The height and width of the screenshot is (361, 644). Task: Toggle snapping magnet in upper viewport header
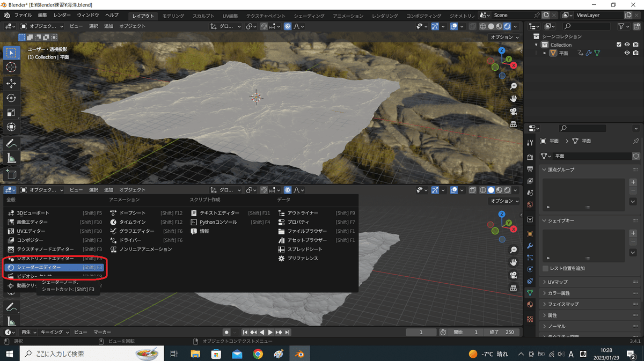[x=264, y=26]
